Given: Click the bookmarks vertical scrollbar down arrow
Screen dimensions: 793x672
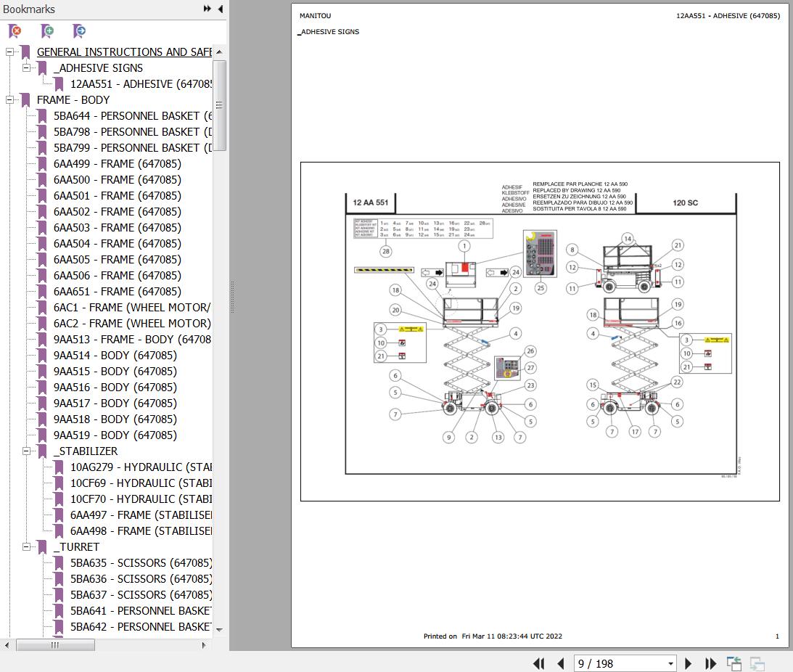Looking at the screenshot, I should (x=219, y=629).
